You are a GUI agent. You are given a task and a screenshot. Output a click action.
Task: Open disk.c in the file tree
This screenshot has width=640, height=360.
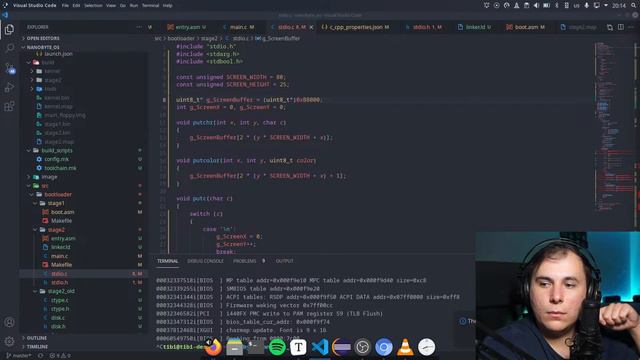58,318
